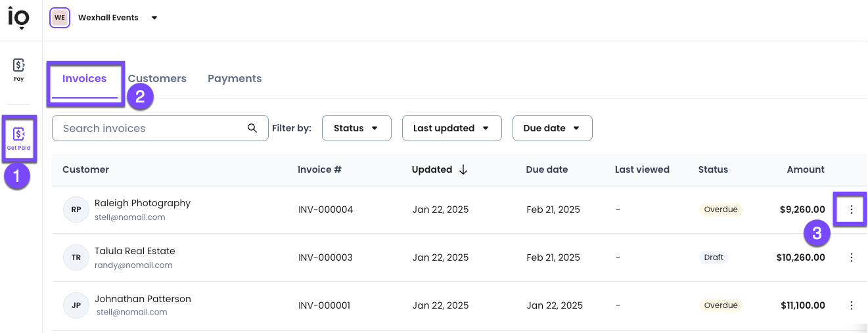Click the Updated column sort arrow

coord(463,169)
